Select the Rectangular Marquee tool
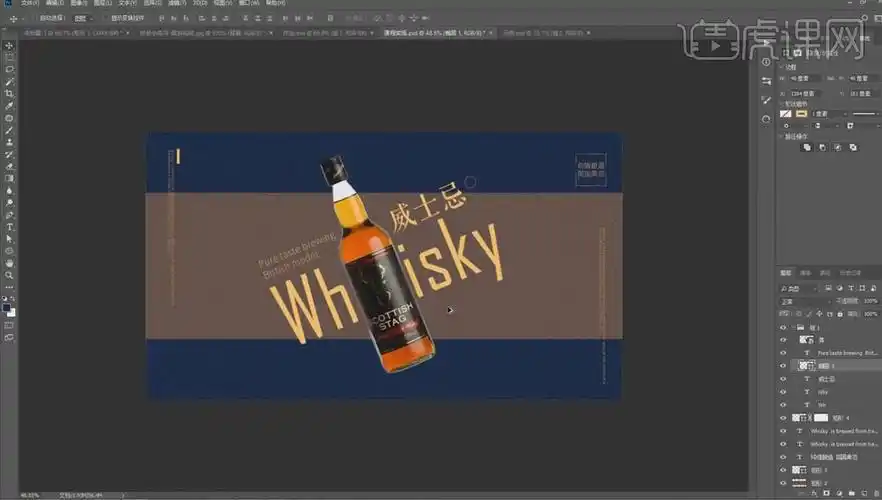Image resolution: width=882 pixels, height=500 pixels. (9, 57)
